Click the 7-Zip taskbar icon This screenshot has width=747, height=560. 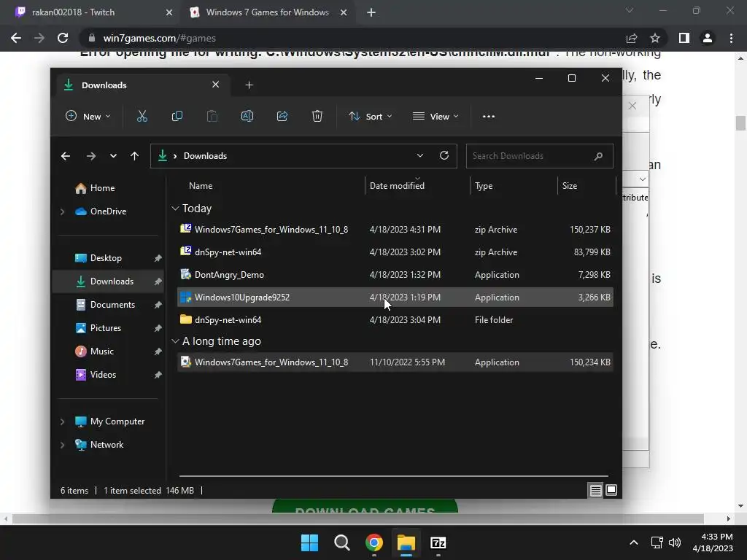pyautogui.click(x=438, y=542)
